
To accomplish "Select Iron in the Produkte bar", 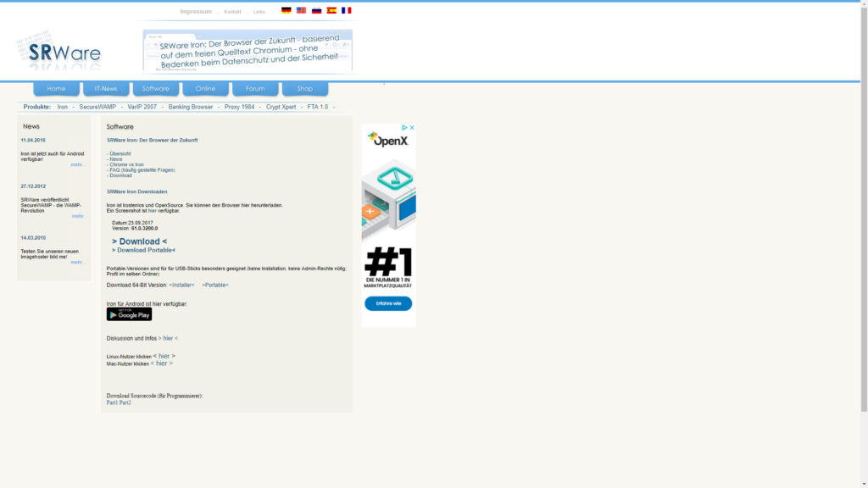I will 63,107.
